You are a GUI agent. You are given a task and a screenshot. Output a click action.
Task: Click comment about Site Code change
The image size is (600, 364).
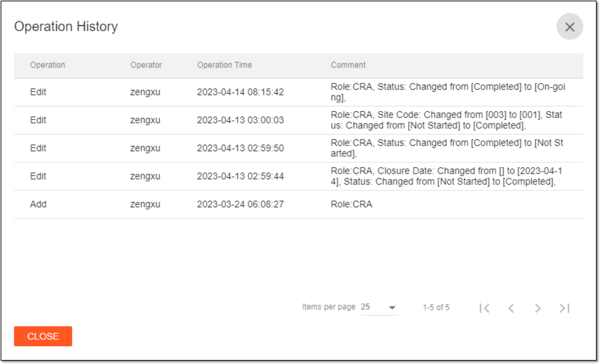pos(446,120)
